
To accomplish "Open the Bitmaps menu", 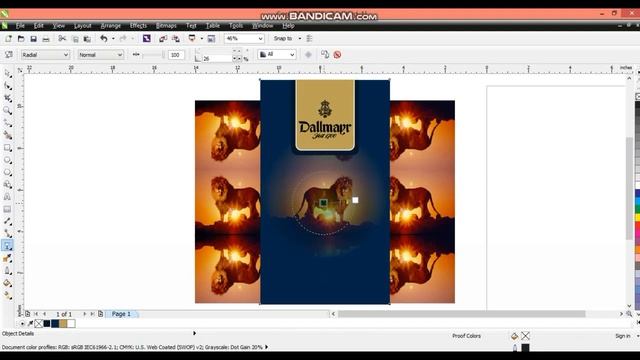I will pyautogui.click(x=166, y=25).
